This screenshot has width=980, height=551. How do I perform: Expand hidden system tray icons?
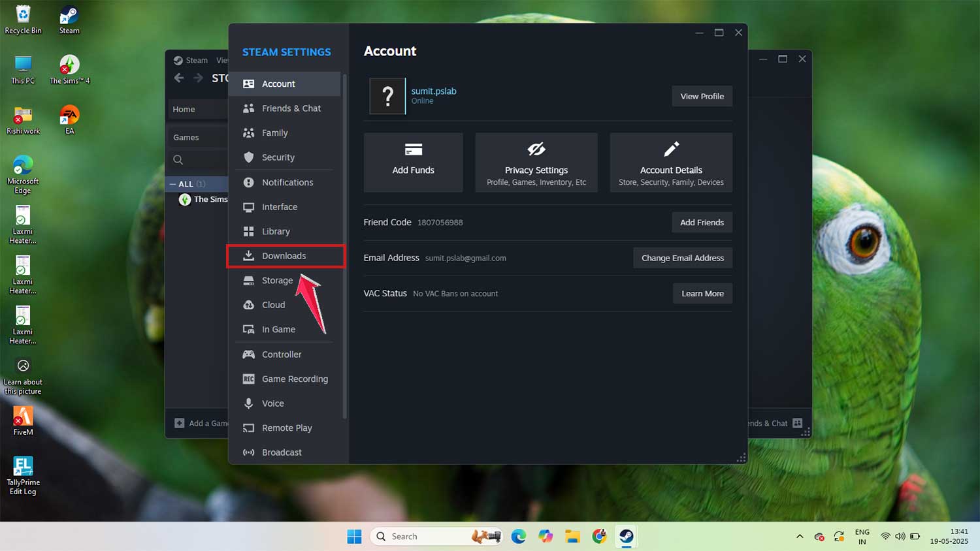coord(799,536)
